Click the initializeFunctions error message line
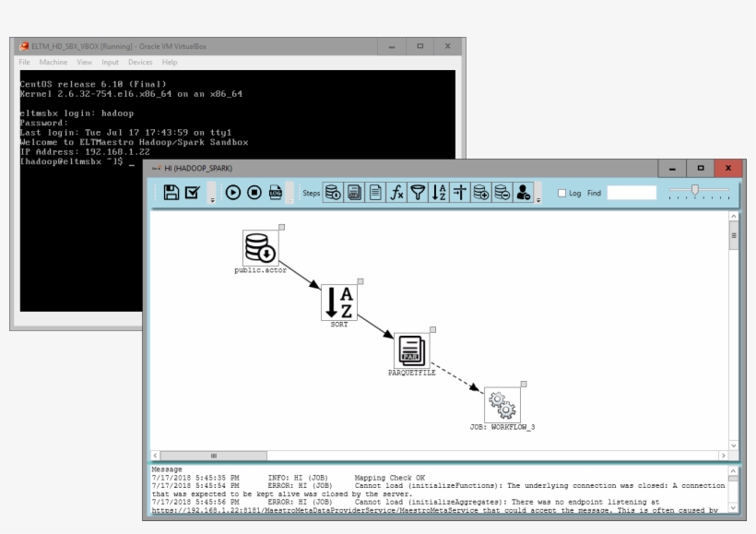 [x=438, y=490]
